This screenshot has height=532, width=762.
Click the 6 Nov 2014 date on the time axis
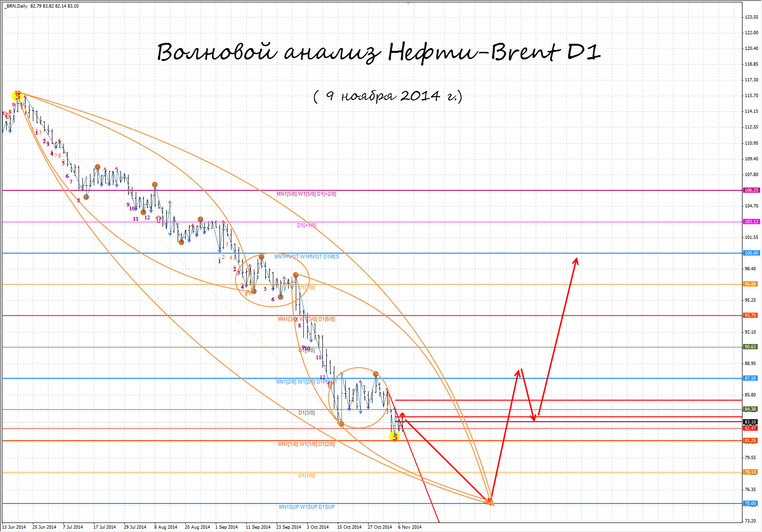(410, 527)
